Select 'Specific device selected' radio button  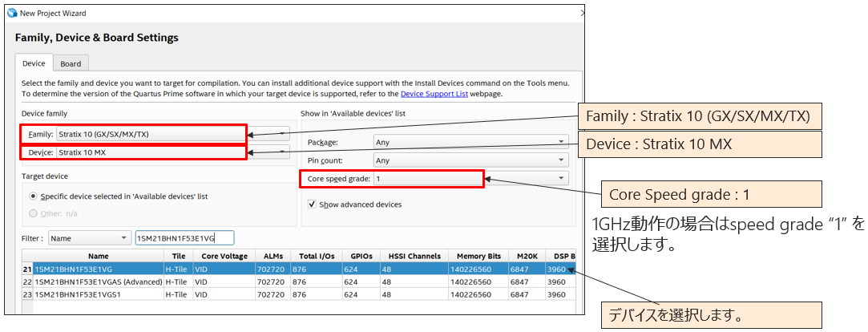pyautogui.click(x=33, y=196)
